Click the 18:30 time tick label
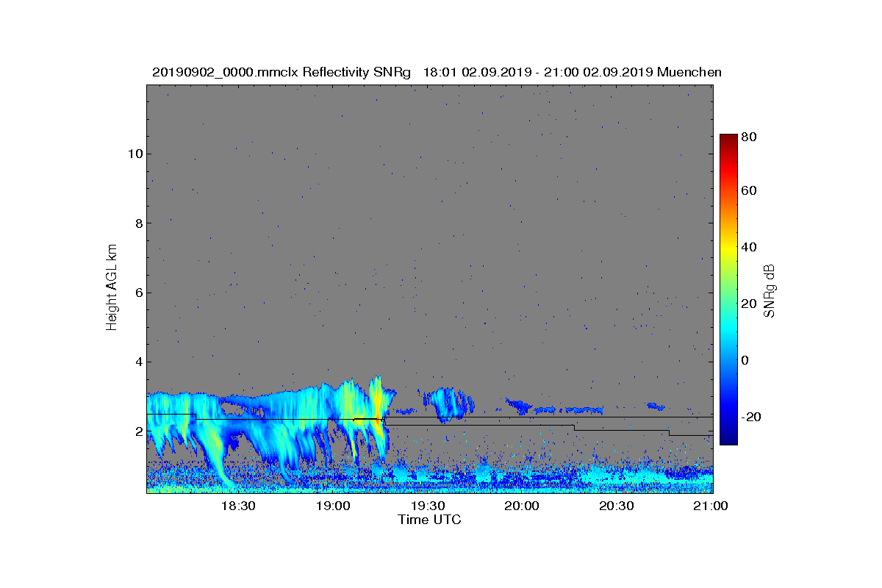The height and width of the screenshot is (588, 882). click(237, 506)
